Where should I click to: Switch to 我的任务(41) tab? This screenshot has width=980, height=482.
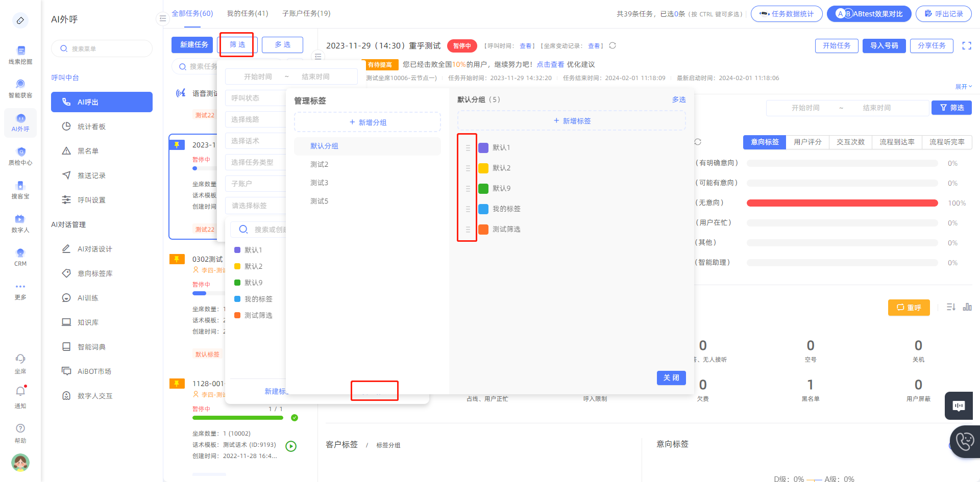(248, 13)
